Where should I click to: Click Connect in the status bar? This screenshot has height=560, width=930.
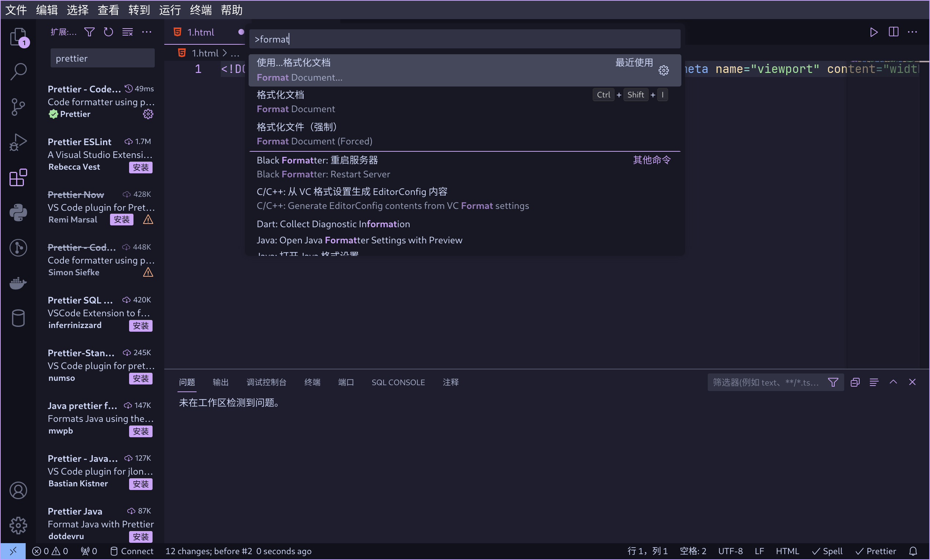point(131,551)
